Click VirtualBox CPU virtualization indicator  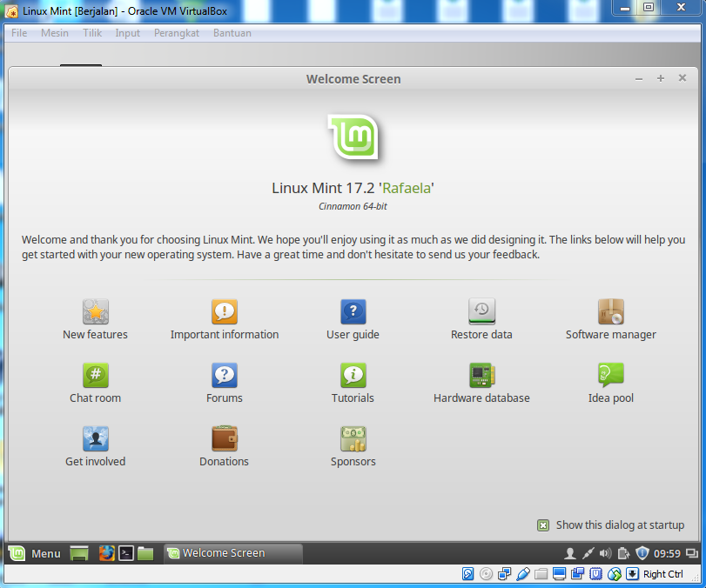click(595, 574)
